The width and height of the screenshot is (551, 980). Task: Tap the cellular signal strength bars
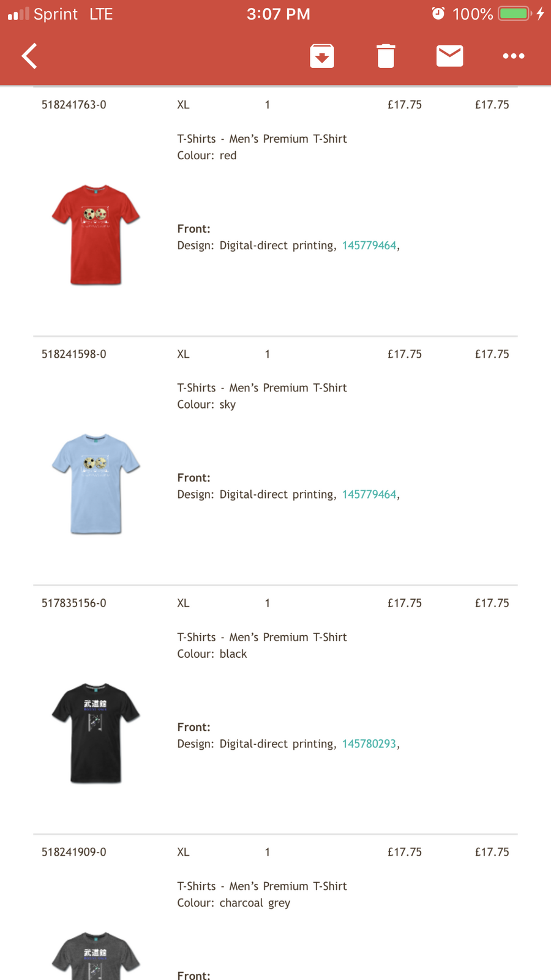coord(18,13)
